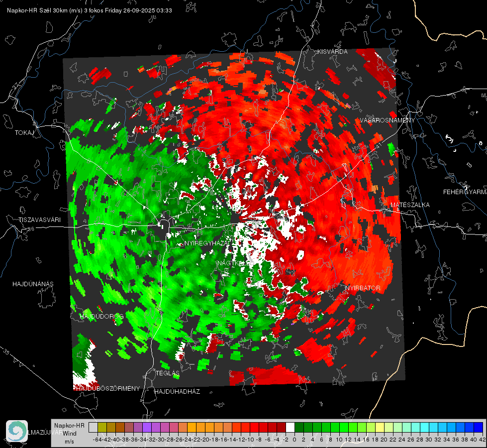Viewport: 487px width, 448px height.
Task: Pick the white swatch between -2 and 0
Action: (x=291, y=427)
